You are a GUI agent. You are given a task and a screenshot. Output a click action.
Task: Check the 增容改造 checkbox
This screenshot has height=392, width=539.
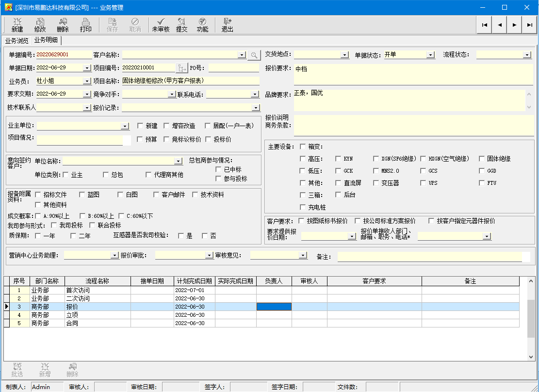(x=166, y=126)
